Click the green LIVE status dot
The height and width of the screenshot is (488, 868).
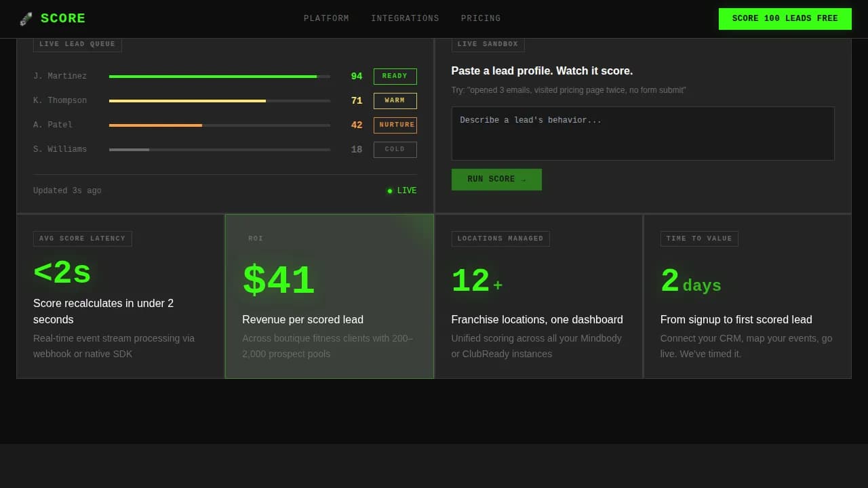coord(390,191)
